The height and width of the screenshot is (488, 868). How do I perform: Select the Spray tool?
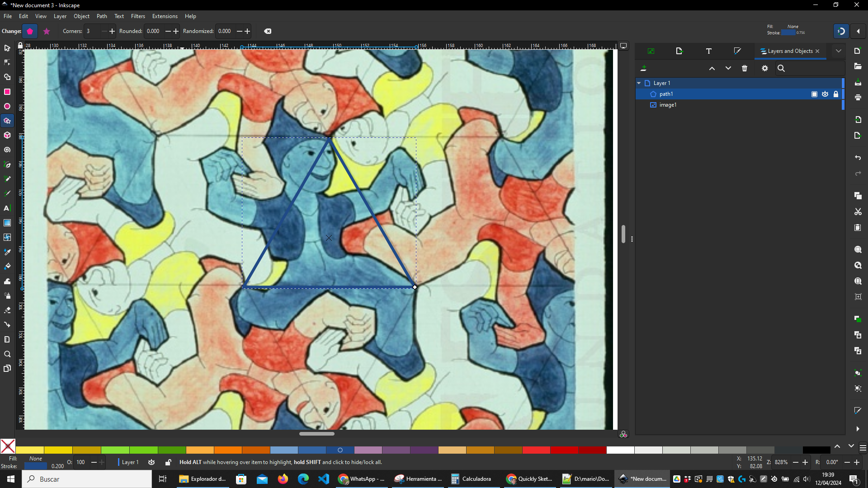(x=7, y=296)
